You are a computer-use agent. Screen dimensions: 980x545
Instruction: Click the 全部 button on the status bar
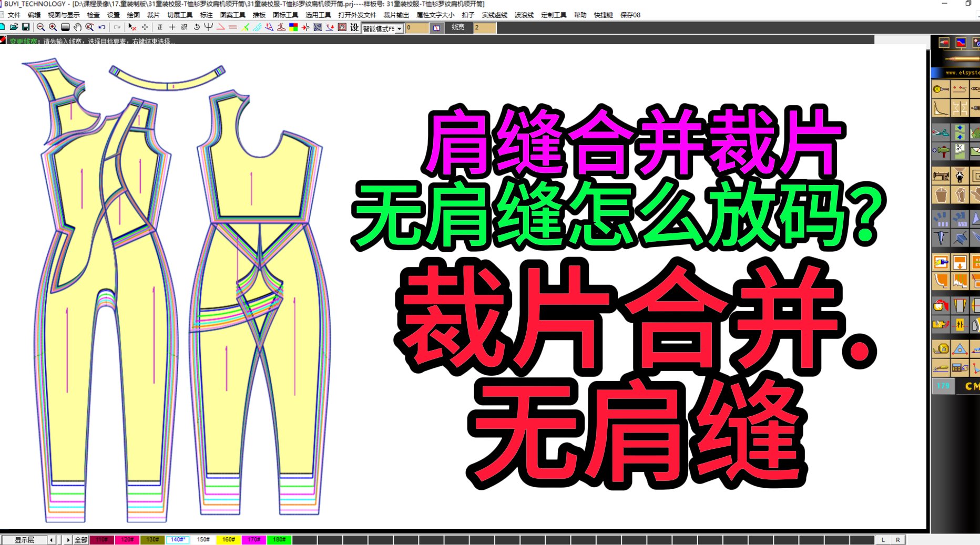pyautogui.click(x=80, y=539)
